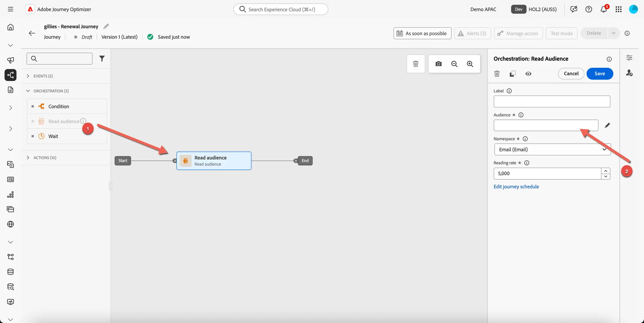The image size is (644, 323).
Task: Click the Save button
Action: tap(600, 73)
